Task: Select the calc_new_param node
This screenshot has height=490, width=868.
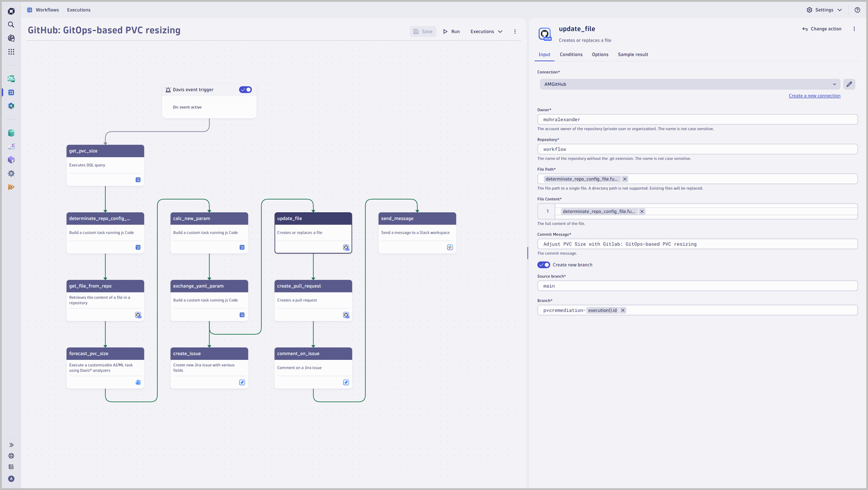Action: pyautogui.click(x=209, y=233)
